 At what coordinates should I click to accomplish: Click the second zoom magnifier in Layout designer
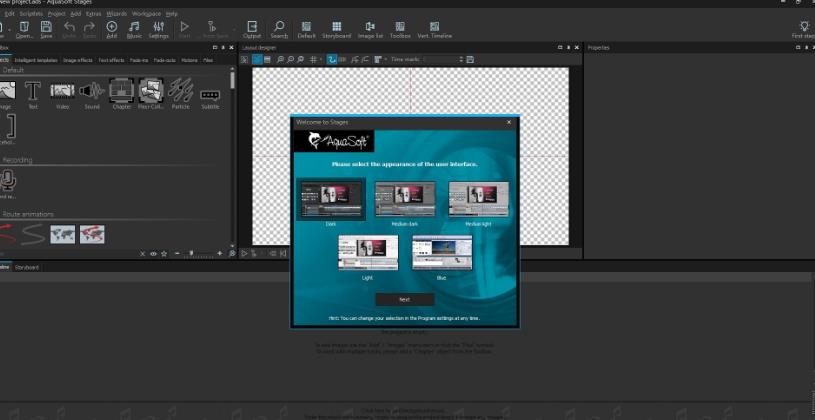click(x=290, y=60)
